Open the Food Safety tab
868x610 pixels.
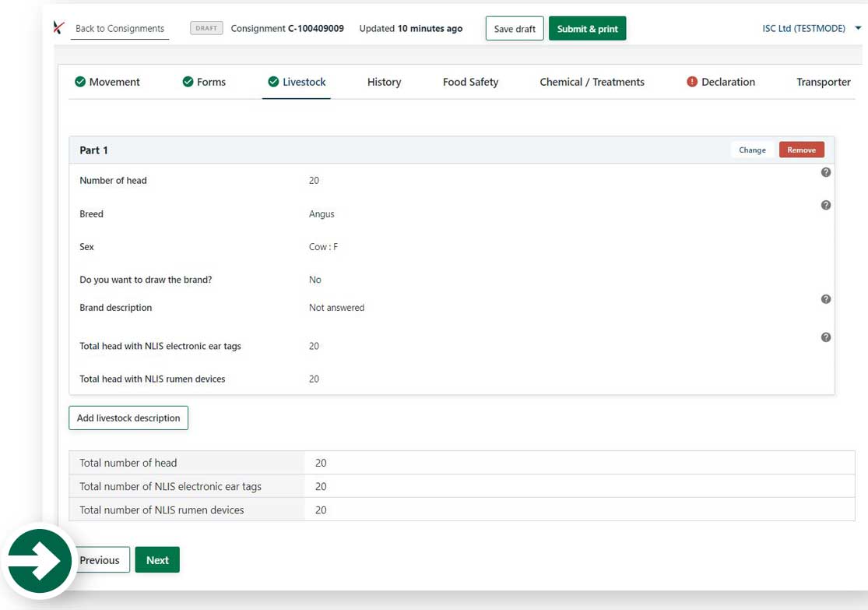tap(470, 82)
